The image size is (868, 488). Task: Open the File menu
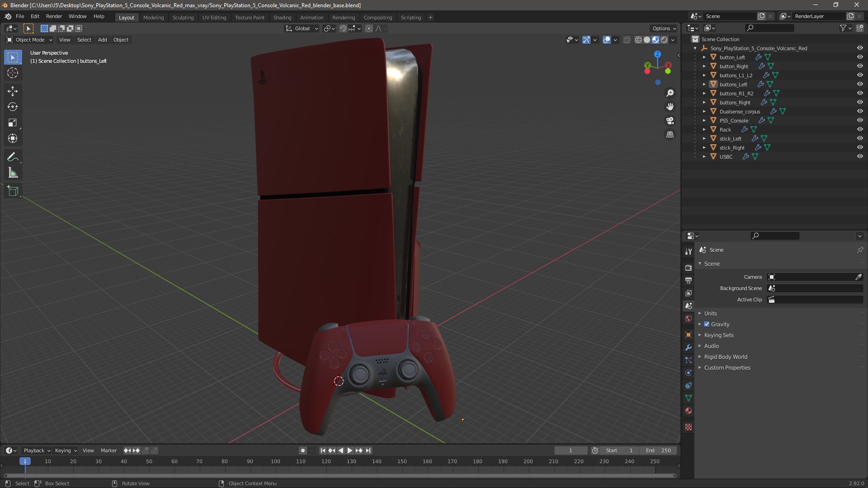[20, 16]
